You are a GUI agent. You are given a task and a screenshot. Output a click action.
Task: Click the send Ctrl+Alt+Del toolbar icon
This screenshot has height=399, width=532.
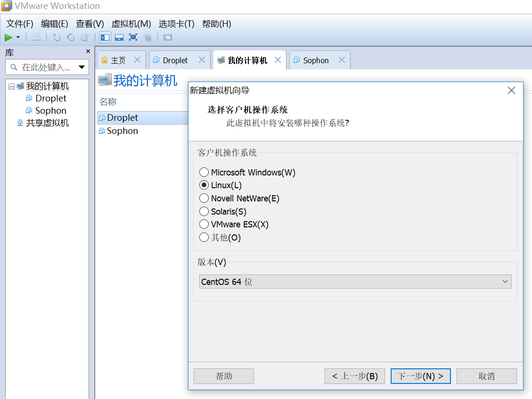click(36, 37)
